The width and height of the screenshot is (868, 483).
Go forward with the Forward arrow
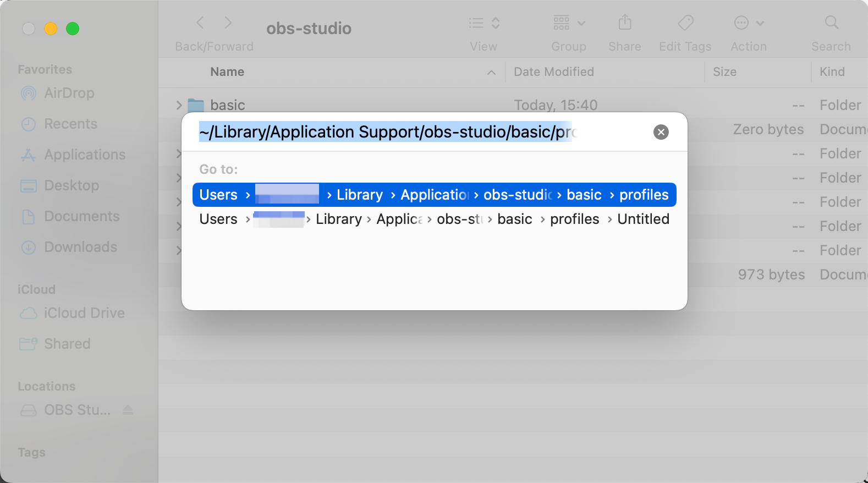pos(228,23)
